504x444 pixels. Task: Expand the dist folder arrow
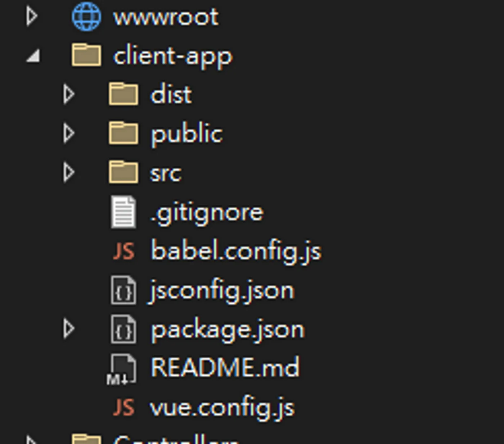coord(69,94)
